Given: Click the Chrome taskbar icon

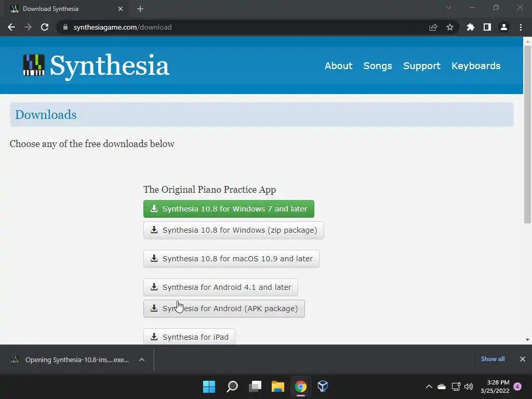Looking at the screenshot, I should tap(301, 387).
